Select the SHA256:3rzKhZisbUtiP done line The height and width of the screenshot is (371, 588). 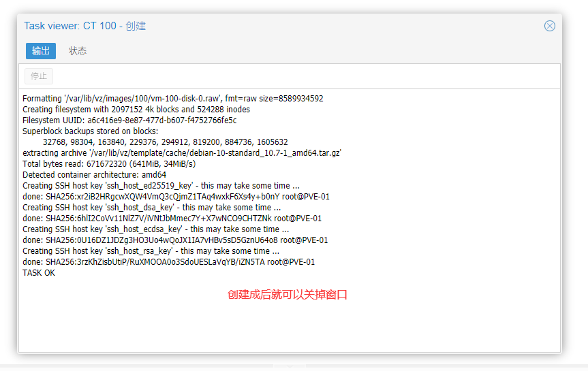169,261
